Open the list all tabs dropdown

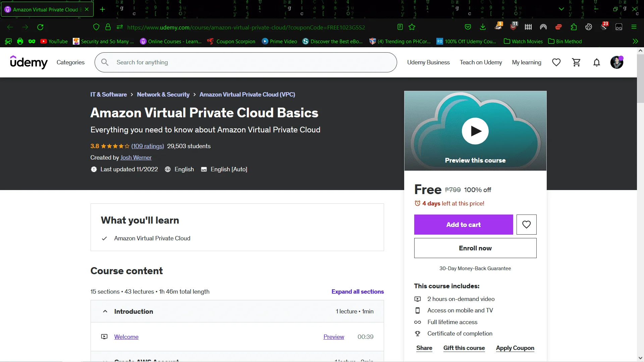[561, 9]
